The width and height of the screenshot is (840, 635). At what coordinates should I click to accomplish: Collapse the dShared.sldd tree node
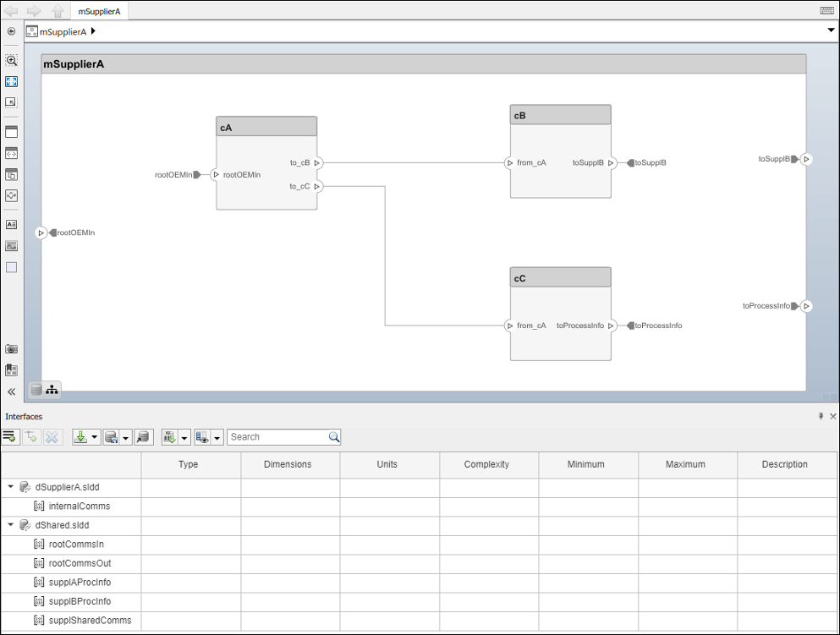tap(12, 525)
